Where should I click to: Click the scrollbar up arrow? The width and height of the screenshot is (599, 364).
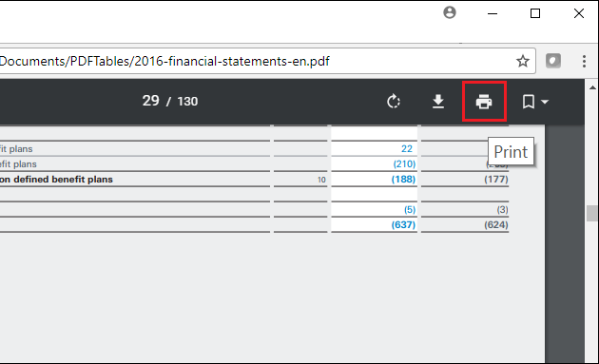pos(592,87)
